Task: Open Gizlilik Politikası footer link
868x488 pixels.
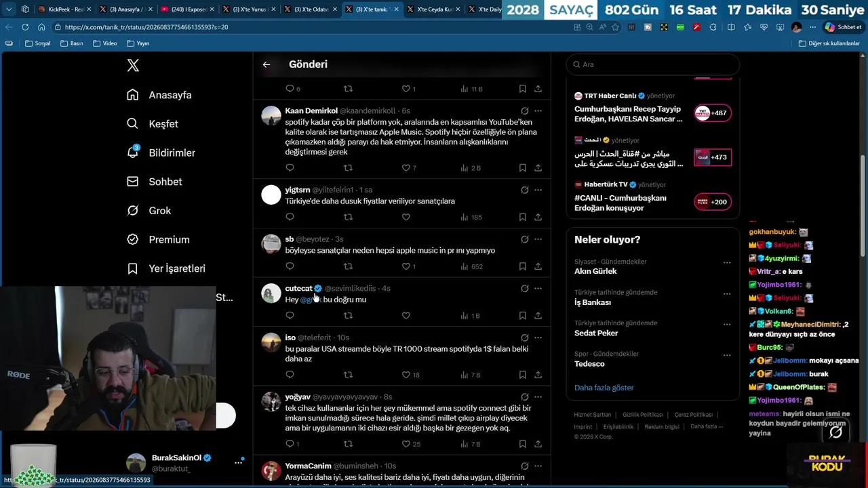Action: click(642, 415)
